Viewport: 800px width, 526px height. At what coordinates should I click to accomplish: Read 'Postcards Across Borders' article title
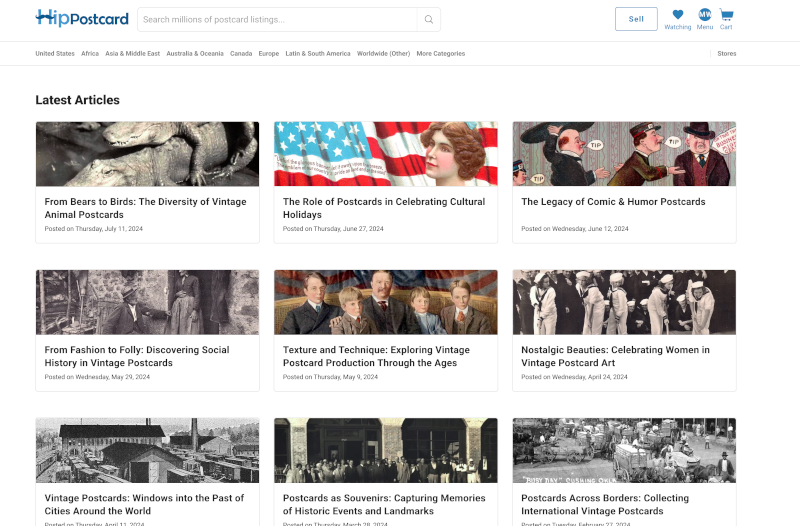[x=605, y=504]
